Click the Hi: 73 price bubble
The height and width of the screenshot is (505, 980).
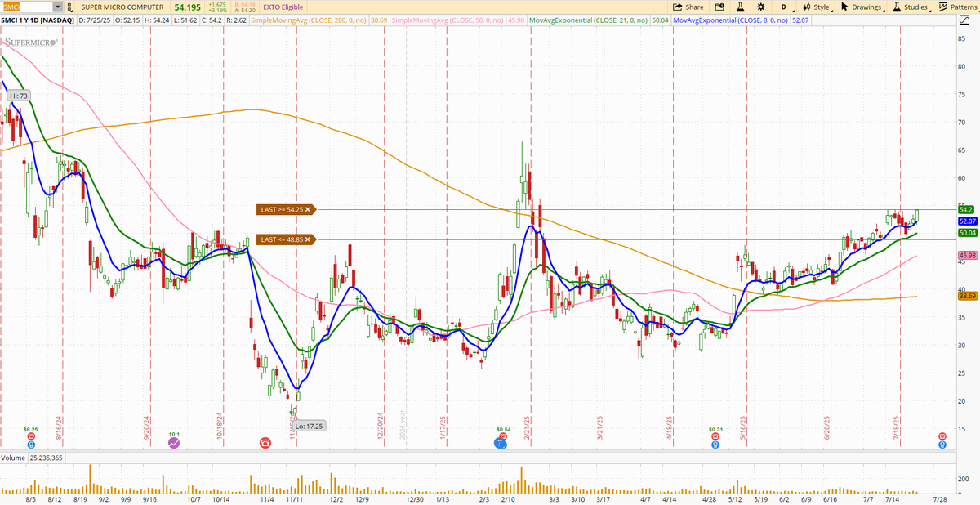pos(18,96)
